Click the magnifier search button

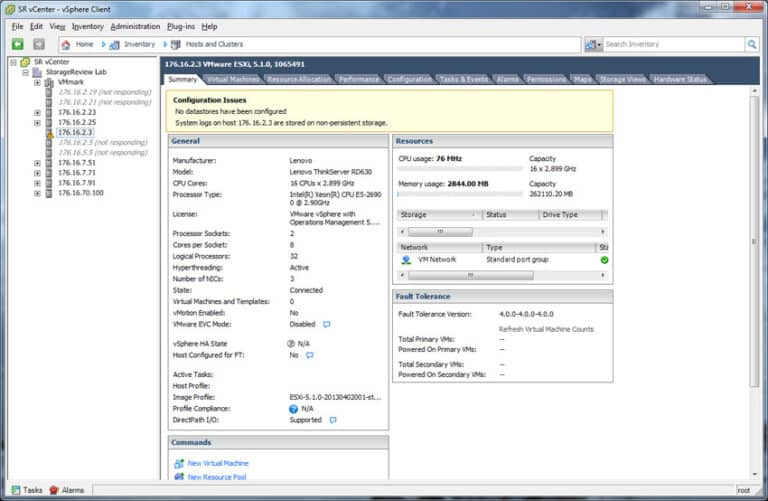pyautogui.click(x=752, y=44)
